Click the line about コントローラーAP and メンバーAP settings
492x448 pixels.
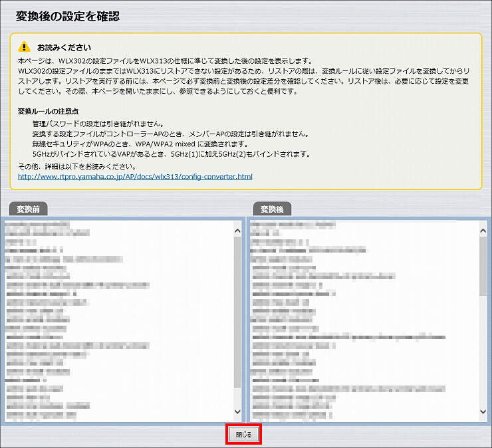point(172,134)
